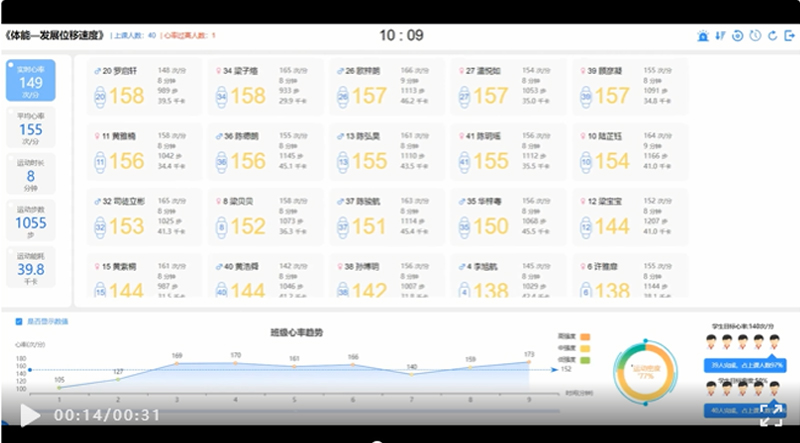Select the 运动时长 8 分钟 tile
The height and width of the screenshot is (443, 800).
30,175
